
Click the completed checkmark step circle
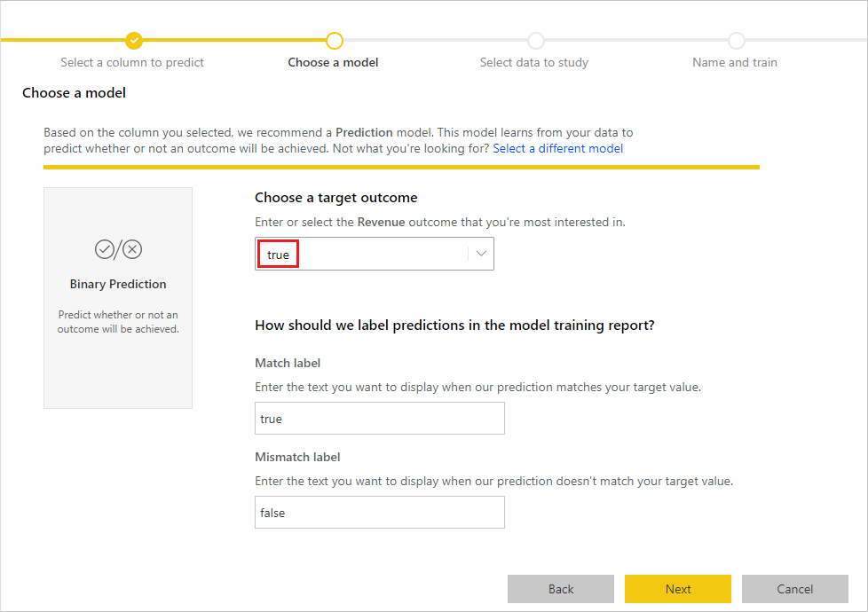[134, 41]
